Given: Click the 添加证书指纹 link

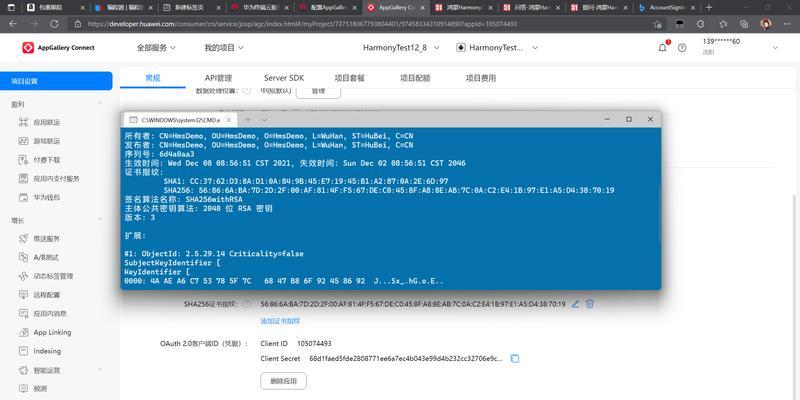Looking at the screenshot, I should (x=280, y=321).
